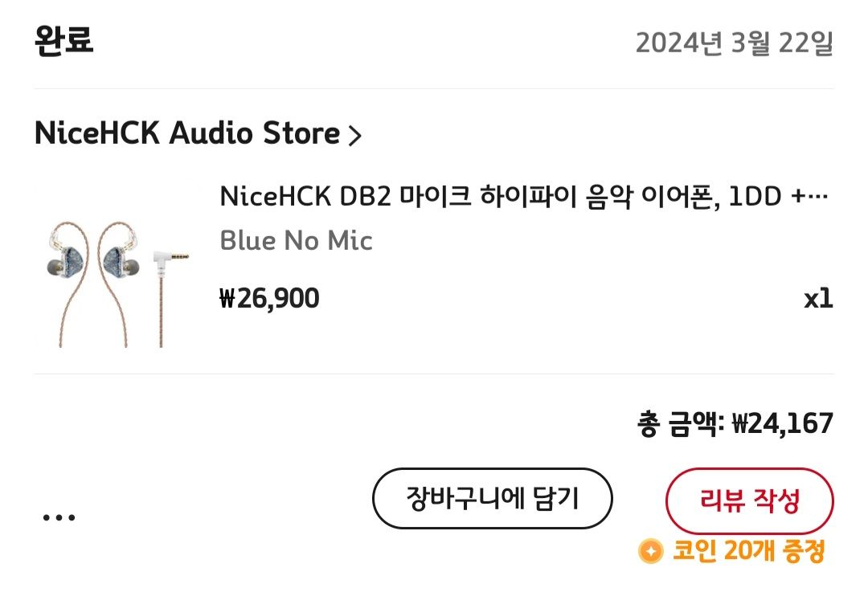Click the price ₩26,900
Image resolution: width=868 pixels, height=592 pixels.
pyautogui.click(x=269, y=298)
